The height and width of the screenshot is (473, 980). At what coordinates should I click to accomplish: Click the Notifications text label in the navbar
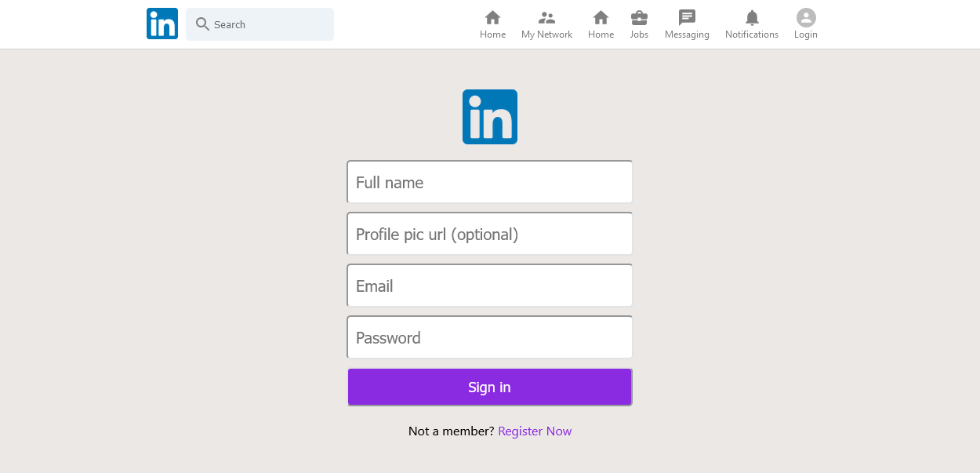tap(752, 35)
